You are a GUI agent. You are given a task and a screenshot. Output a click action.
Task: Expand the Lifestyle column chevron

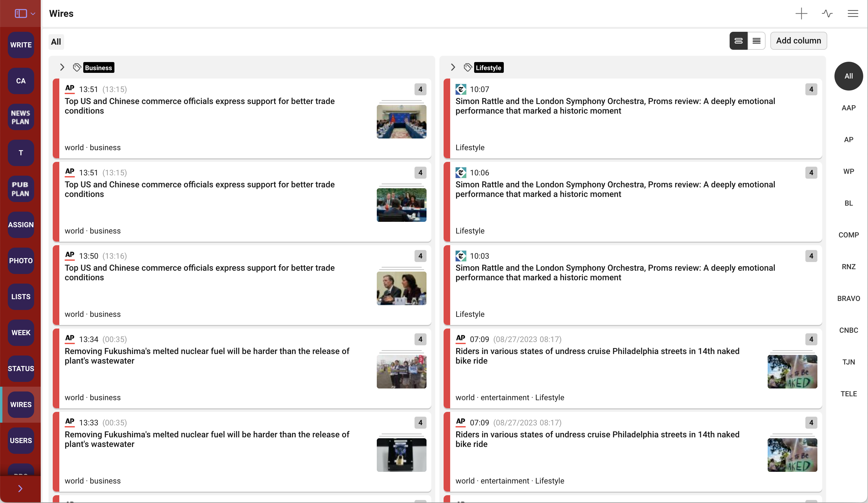pyautogui.click(x=453, y=67)
